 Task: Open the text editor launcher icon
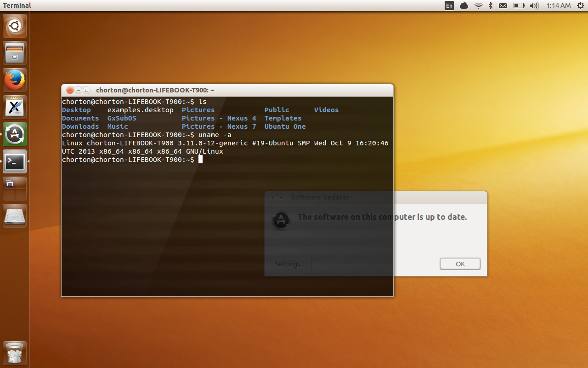pyautogui.click(x=15, y=107)
